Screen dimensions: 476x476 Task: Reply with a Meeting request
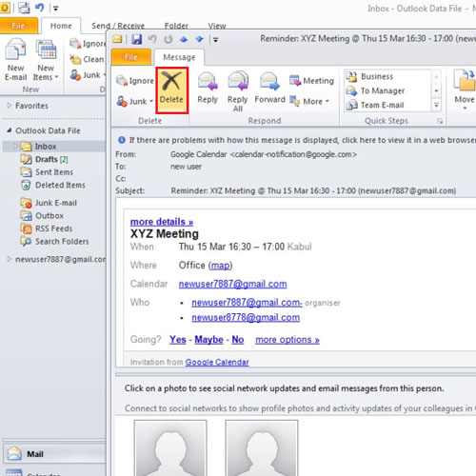[x=311, y=81]
